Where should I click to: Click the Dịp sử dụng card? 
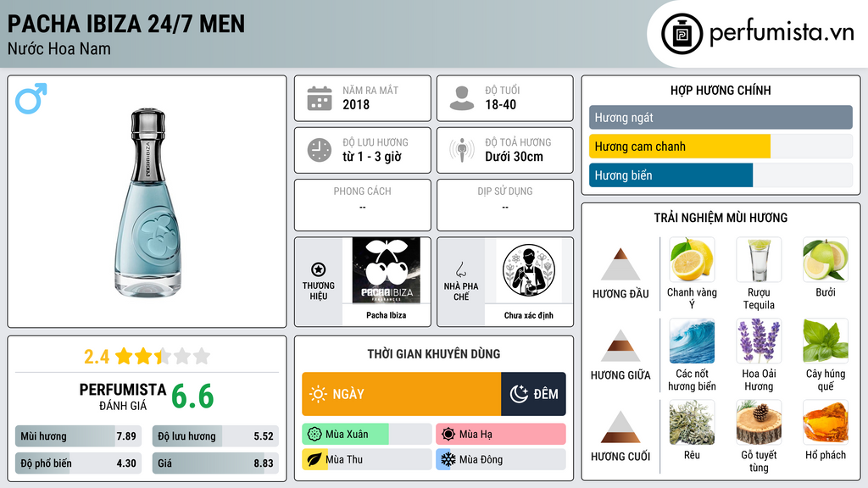(x=505, y=205)
